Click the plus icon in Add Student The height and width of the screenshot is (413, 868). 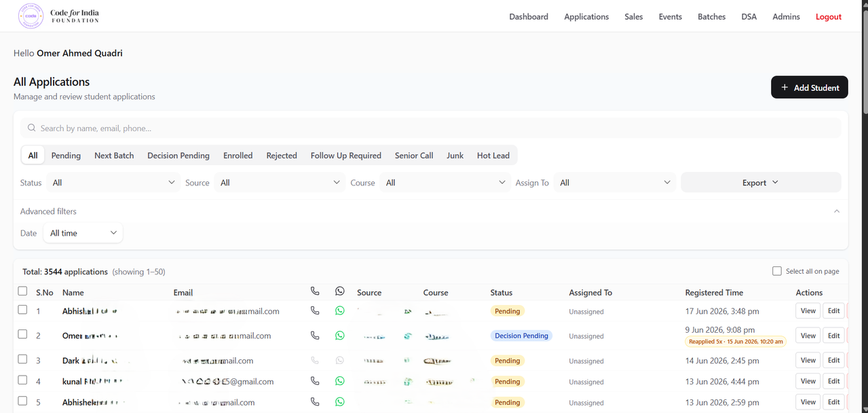click(x=785, y=88)
